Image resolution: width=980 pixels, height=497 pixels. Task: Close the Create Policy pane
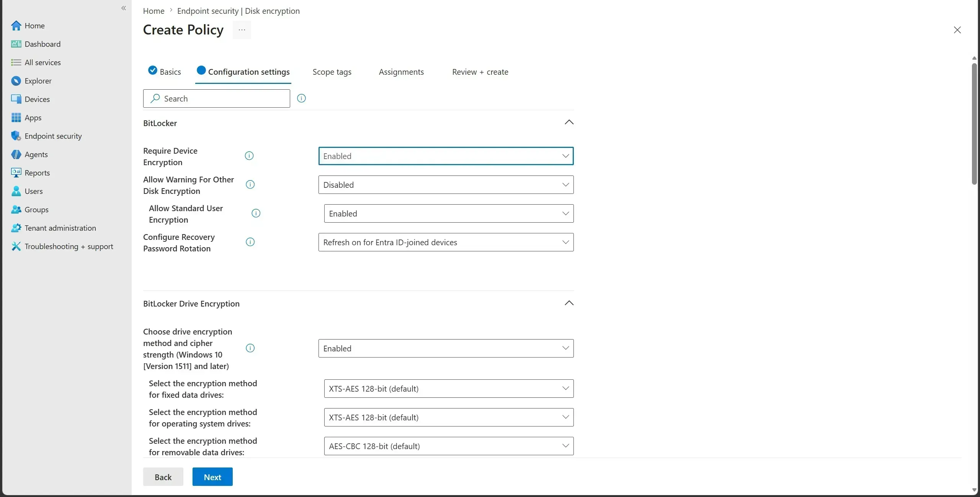[957, 30]
